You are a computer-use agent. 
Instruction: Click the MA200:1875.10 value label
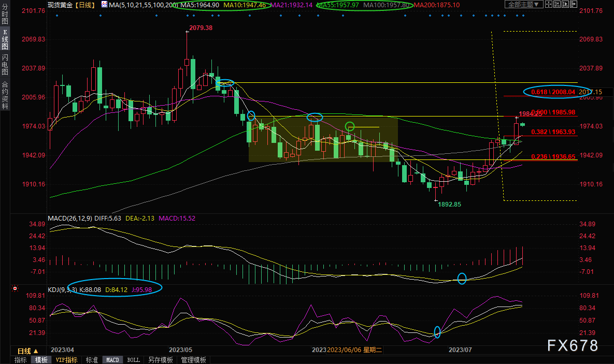click(437, 5)
